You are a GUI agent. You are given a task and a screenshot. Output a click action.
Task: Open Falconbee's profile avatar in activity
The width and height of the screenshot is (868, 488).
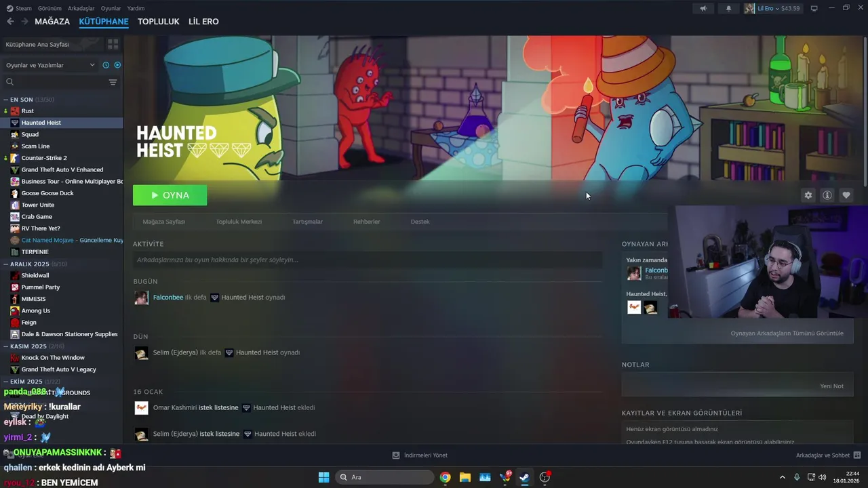pyautogui.click(x=141, y=298)
